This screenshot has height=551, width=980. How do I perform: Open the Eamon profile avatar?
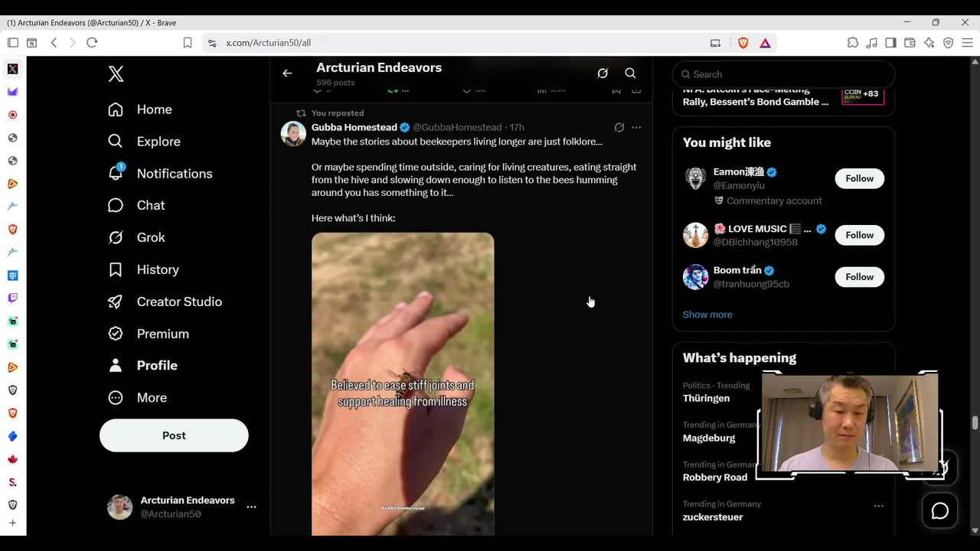695,178
